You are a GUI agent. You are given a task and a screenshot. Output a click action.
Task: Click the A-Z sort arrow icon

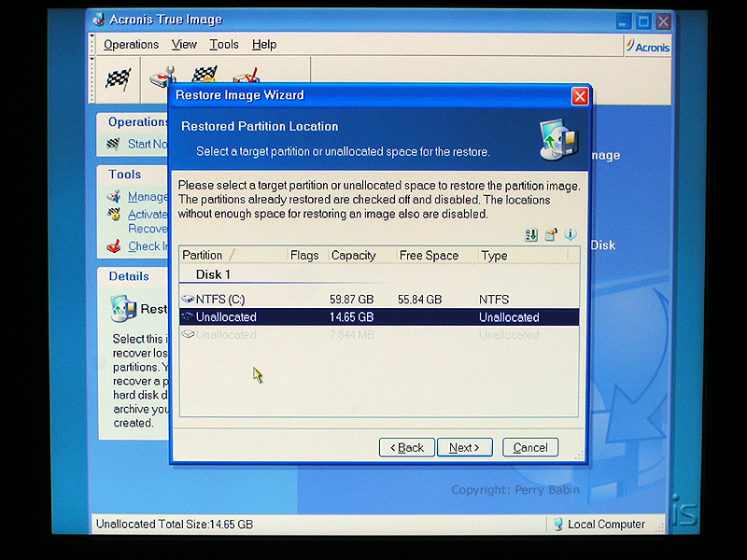point(531,235)
